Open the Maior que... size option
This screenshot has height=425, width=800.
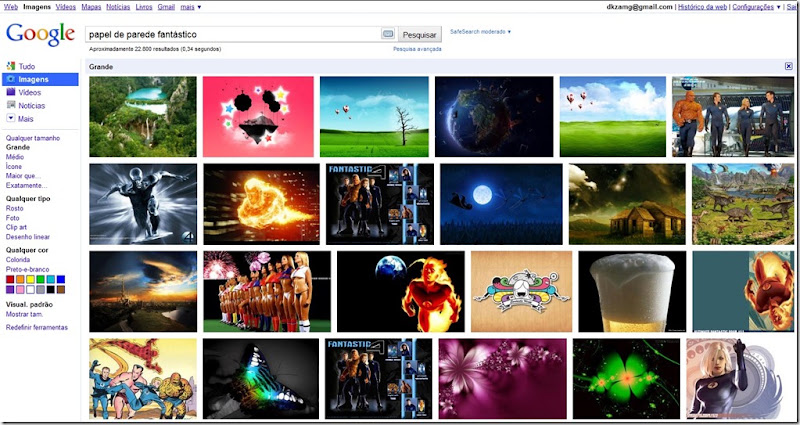[x=23, y=176]
